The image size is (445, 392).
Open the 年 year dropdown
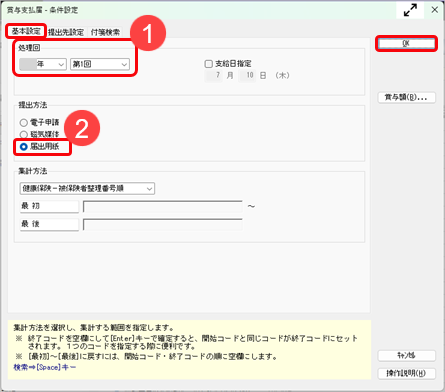[43, 64]
